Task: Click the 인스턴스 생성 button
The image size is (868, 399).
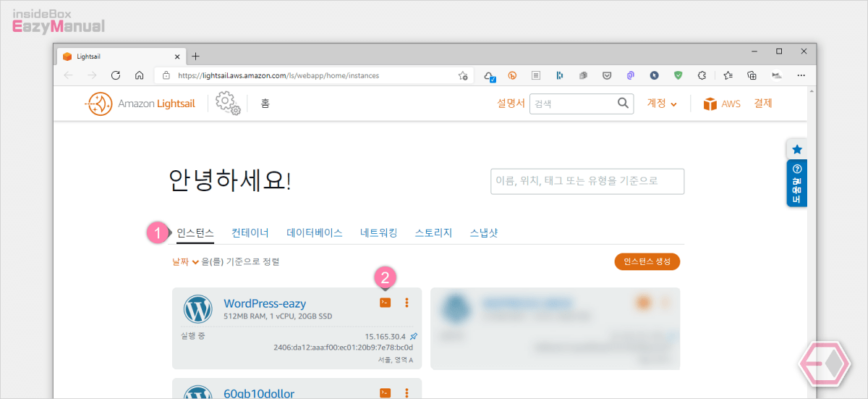Action: tap(647, 261)
